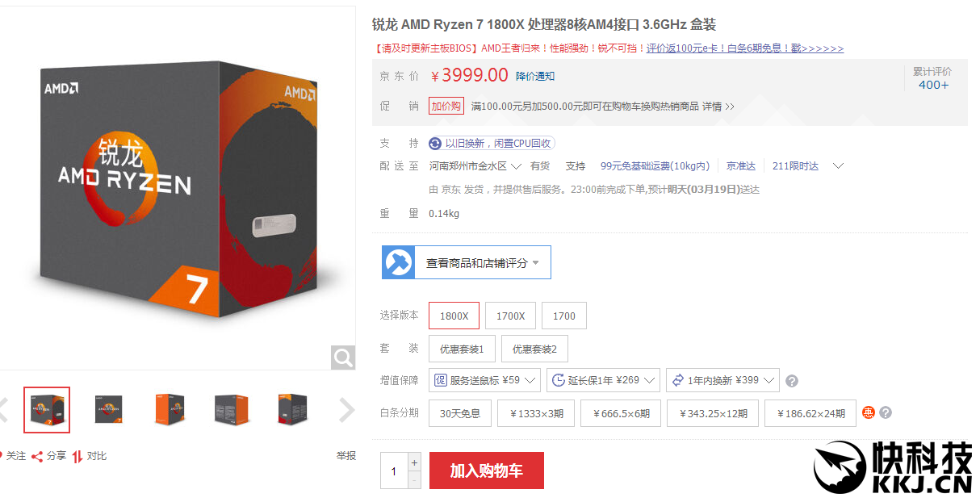Screen dimensions: 980x502
Task: Click the help icon after installment options
Action: pyautogui.click(x=886, y=412)
